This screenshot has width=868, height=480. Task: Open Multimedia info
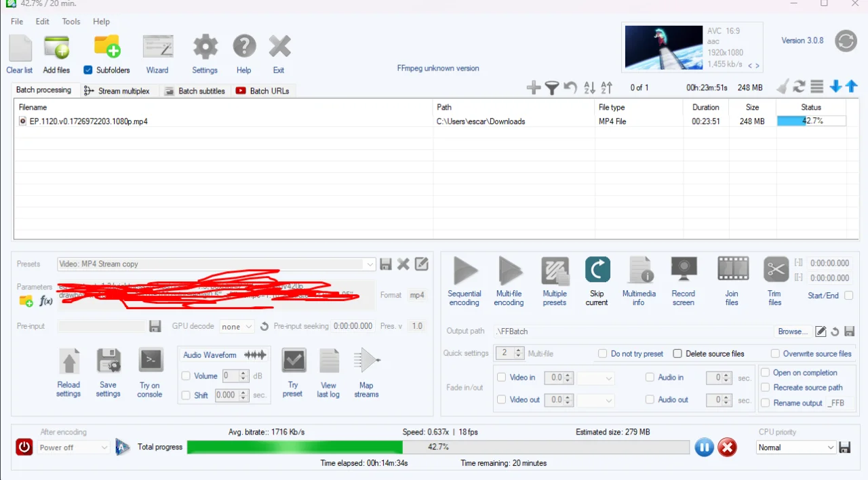click(639, 270)
